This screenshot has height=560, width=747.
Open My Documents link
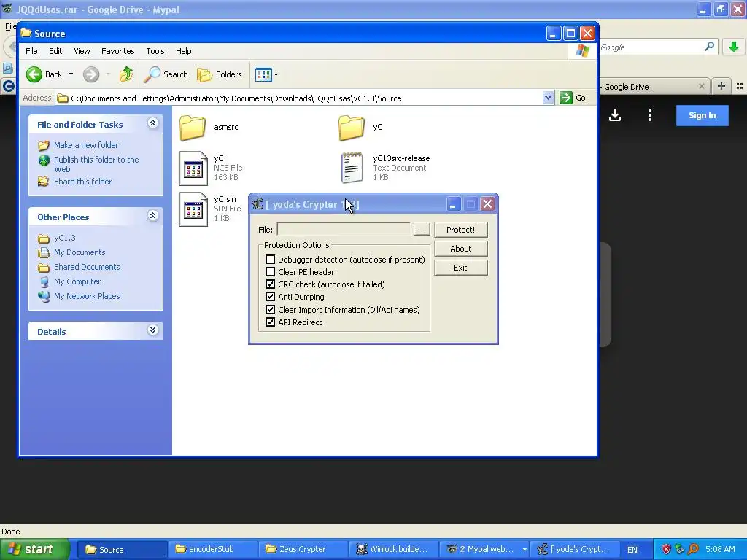(80, 252)
